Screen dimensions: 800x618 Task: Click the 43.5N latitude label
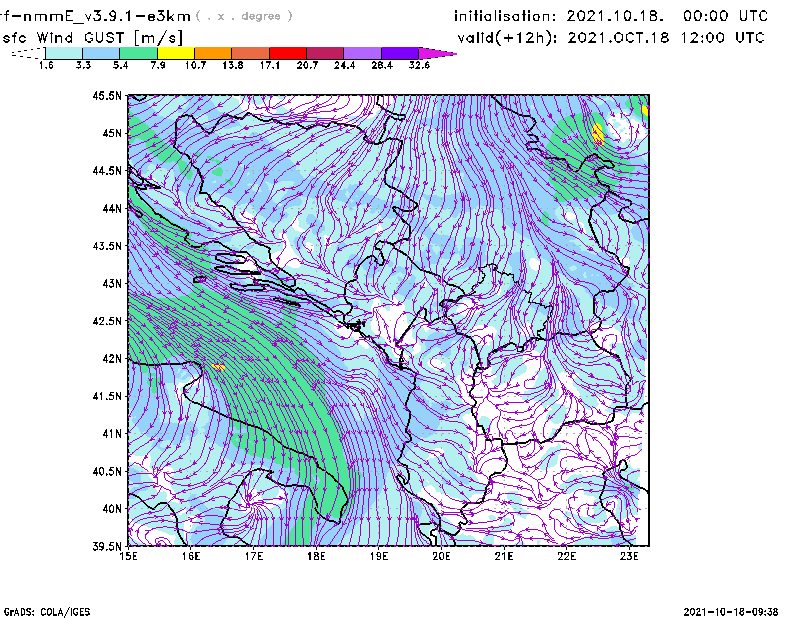(107, 246)
